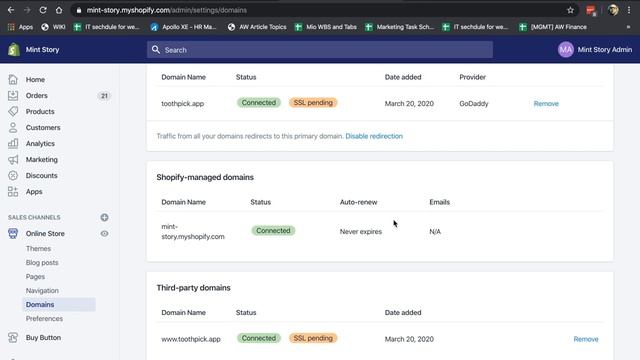The height and width of the screenshot is (360, 640).
Task: Open the Mio WBS and Tabs bookmark
Action: pyautogui.click(x=326, y=27)
